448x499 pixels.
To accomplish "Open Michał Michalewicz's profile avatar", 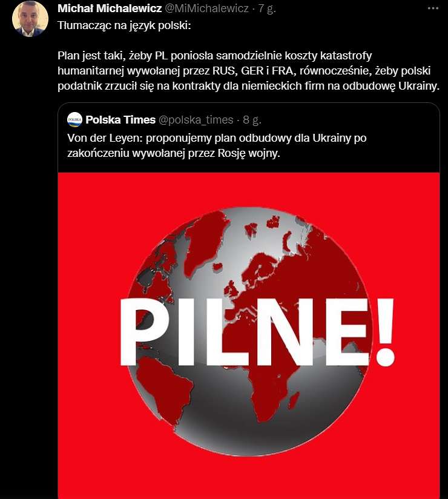I will [30, 19].
